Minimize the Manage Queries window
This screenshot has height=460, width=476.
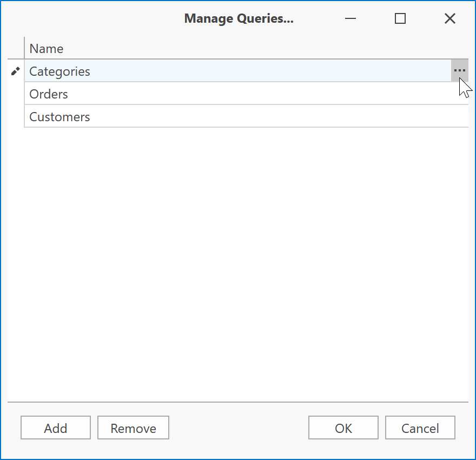click(351, 19)
